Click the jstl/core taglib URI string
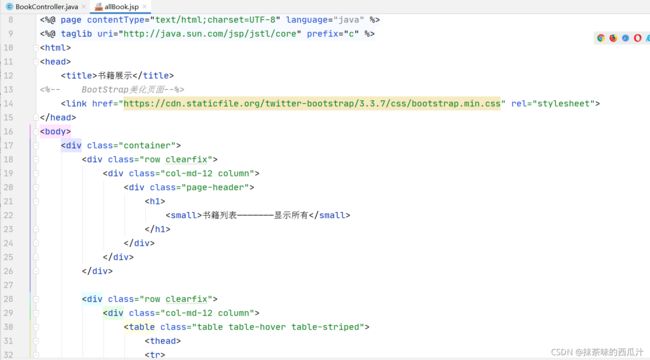This screenshot has width=650, height=360. tap(210, 34)
